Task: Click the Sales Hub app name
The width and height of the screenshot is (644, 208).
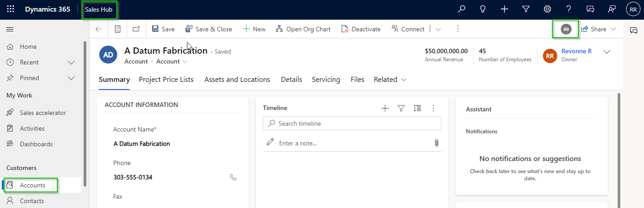Action: (99, 9)
